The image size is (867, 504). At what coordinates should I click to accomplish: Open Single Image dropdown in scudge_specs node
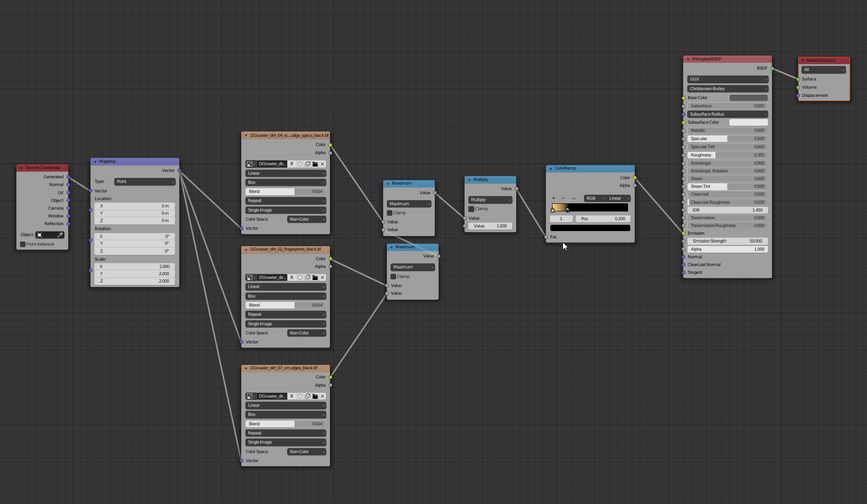click(x=286, y=210)
